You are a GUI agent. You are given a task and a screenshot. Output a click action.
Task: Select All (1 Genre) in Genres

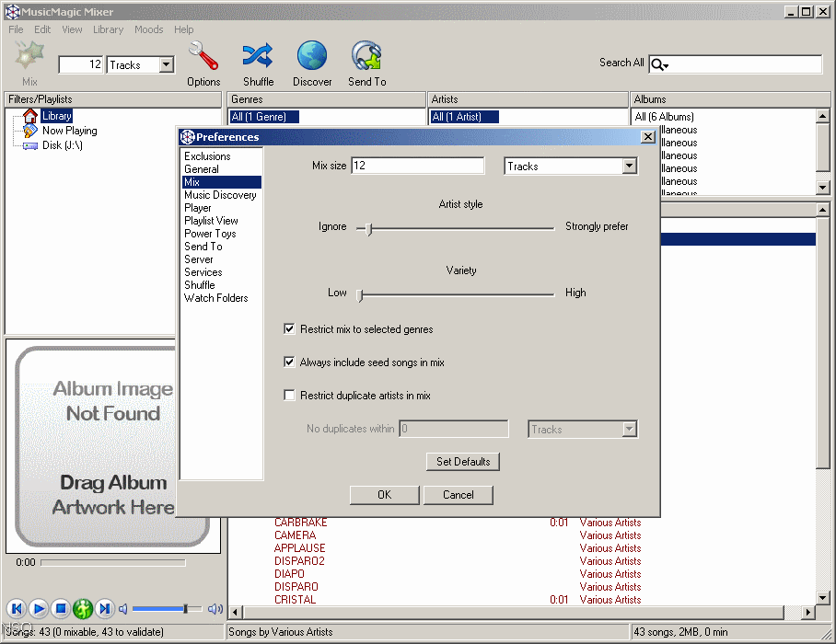pyautogui.click(x=264, y=117)
